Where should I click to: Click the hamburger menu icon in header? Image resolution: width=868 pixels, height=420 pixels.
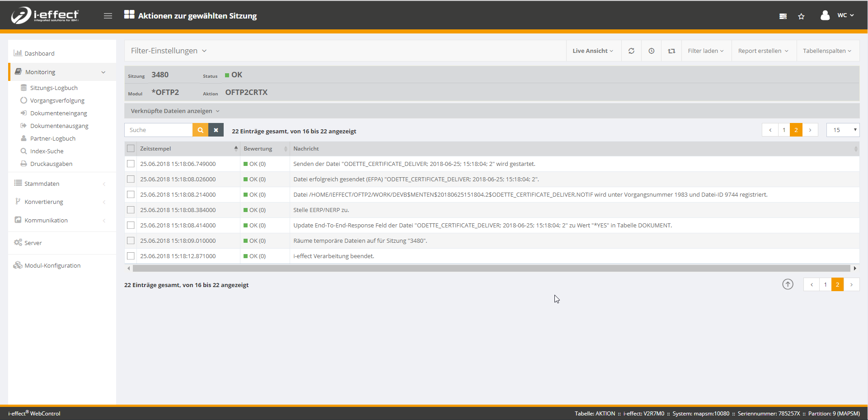pos(108,16)
